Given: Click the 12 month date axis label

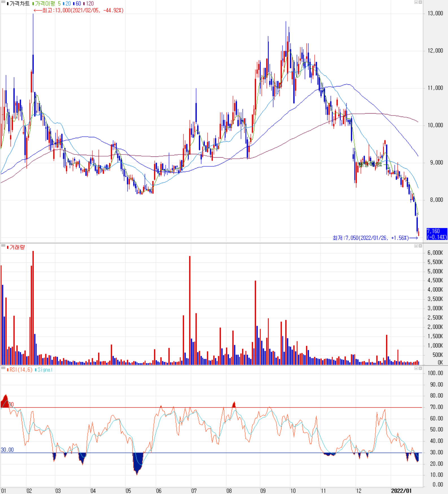Looking at the screenshot, I should (359, 491).
